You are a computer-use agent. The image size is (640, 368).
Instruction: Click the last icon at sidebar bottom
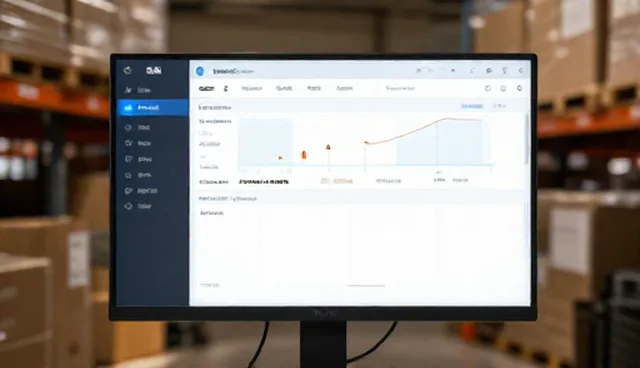coord(128,206)
